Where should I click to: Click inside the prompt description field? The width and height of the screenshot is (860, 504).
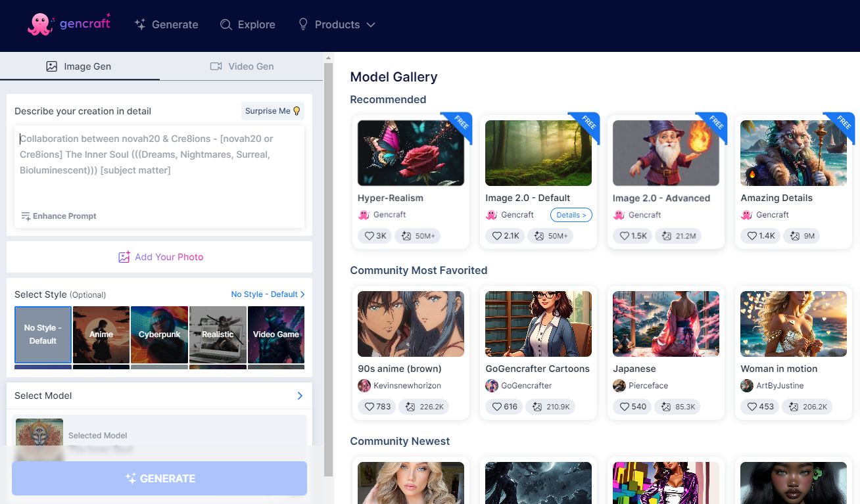pos(159,174)
